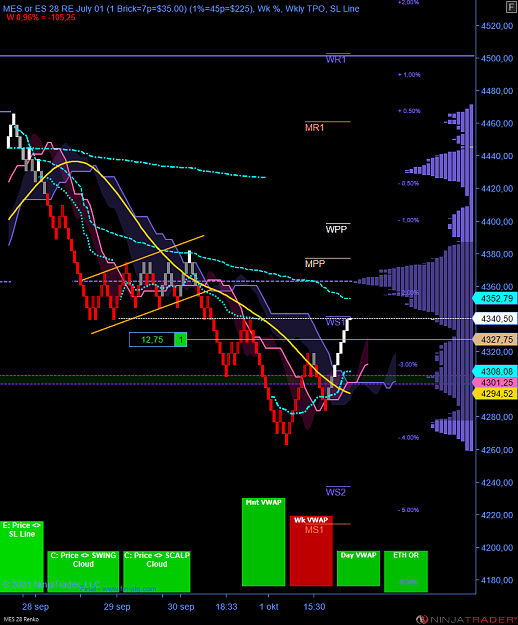Click the green position quantity 1 marker

tap(181, 340)
